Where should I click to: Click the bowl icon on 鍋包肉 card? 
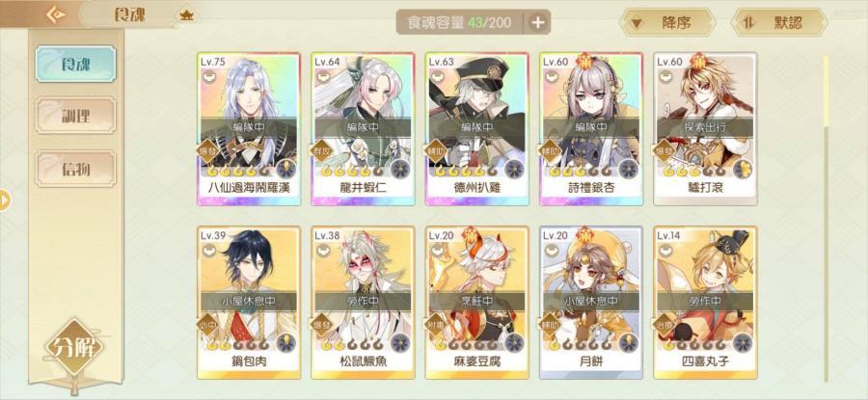click(209, 252)
